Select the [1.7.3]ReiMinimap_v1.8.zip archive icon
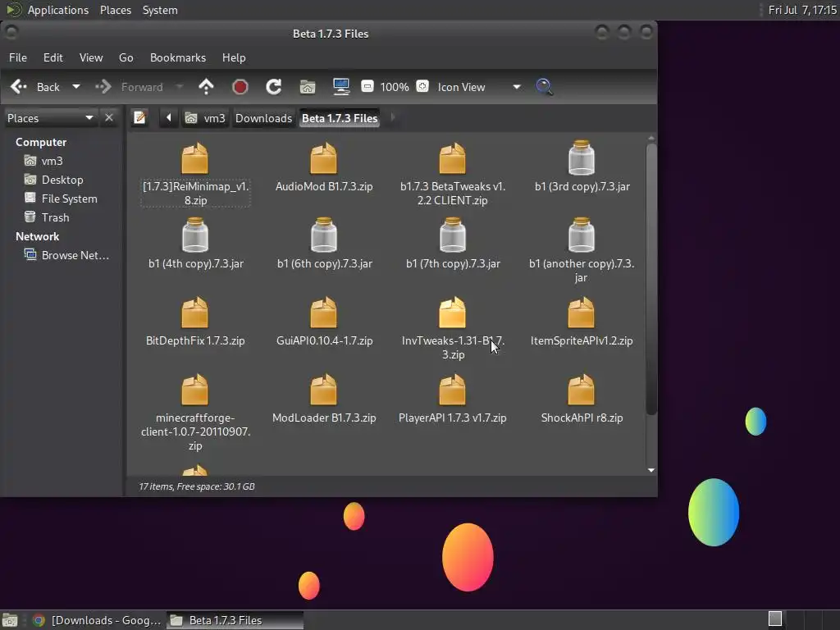The height and width of the screenshot is (630, 840). [195, 158]
